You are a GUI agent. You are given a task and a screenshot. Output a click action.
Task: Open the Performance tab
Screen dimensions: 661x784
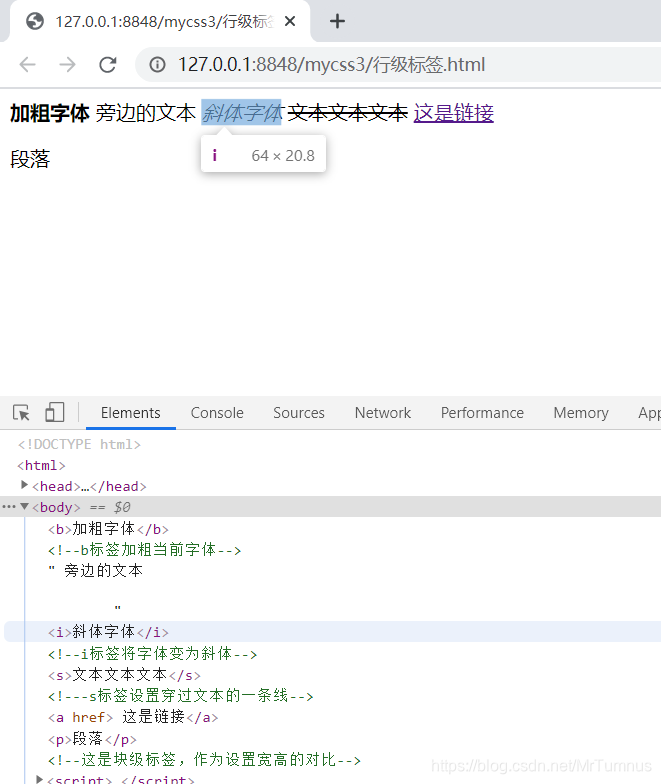482,413
